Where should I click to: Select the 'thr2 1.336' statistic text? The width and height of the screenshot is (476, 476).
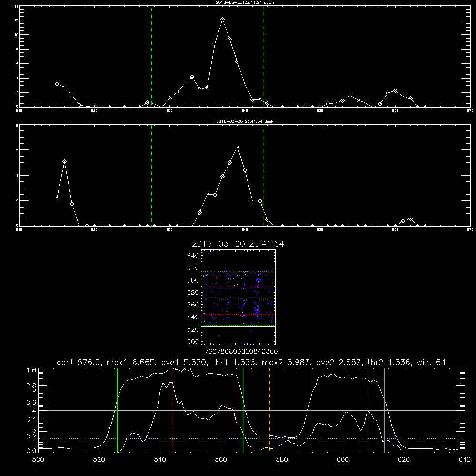pos(389,362)
